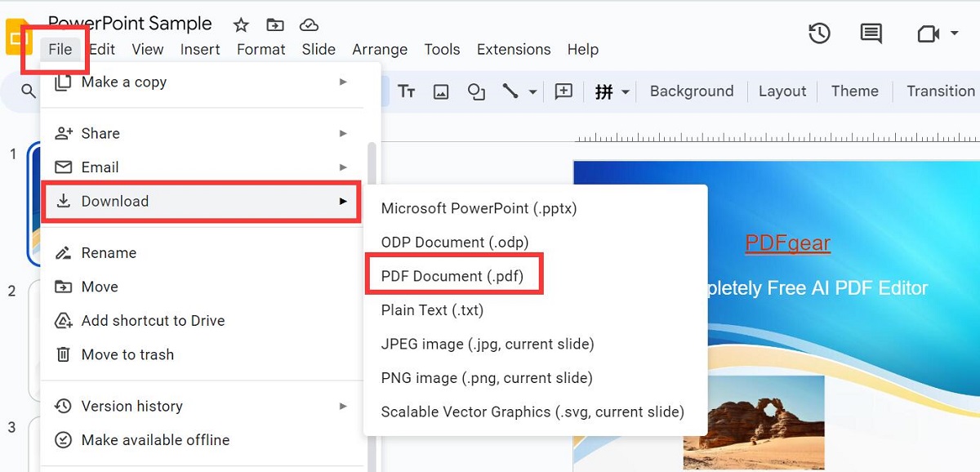Click the presentation title PowerPoint Sample
Image resolution: width=980 pixels, height=472 pixels.
click(x=130, y=24)
